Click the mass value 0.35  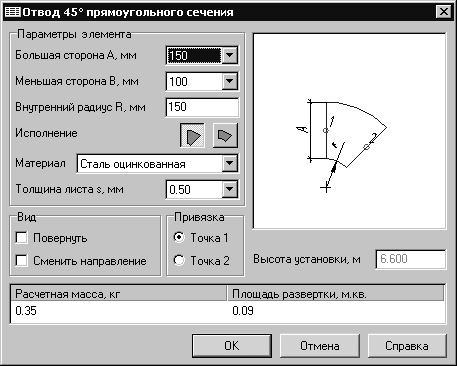(x=26, y=311)
